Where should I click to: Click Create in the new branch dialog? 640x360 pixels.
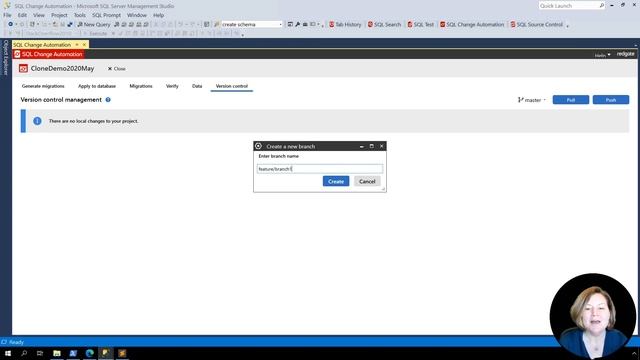click(336, 181)
